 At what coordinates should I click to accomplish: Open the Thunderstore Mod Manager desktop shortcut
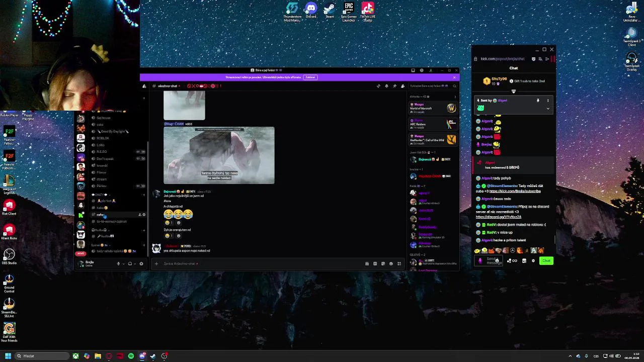point(292,11)
